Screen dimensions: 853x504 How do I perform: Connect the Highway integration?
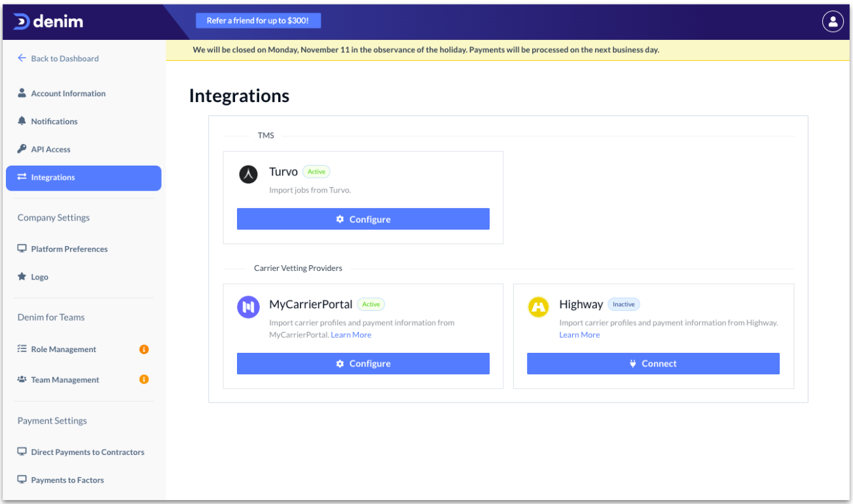pyautogui.click(x=653, y=364)
